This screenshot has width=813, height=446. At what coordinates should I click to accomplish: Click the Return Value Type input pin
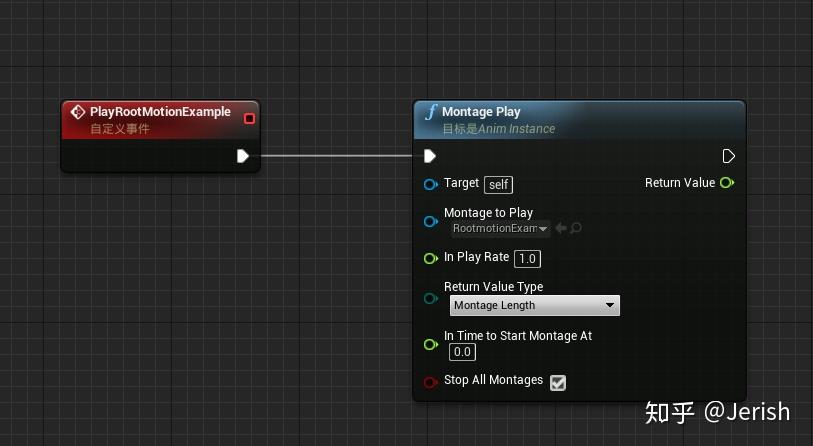click(430, 297)
